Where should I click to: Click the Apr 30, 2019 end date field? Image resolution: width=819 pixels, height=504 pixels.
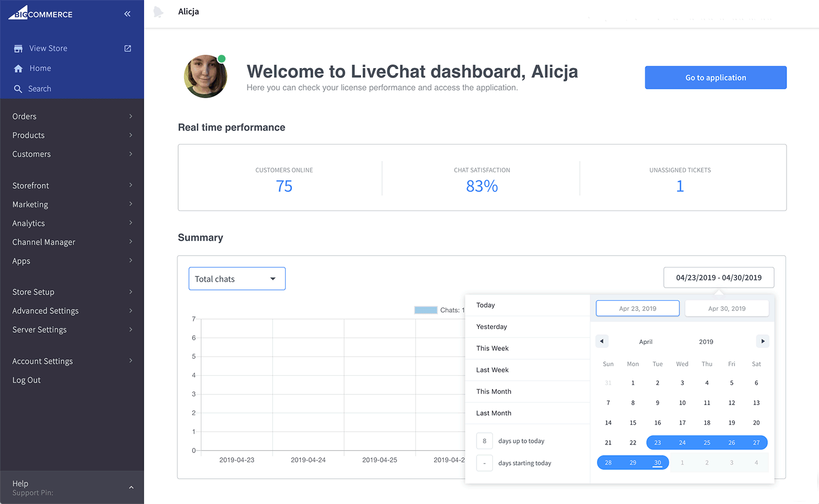click(727, 308)
